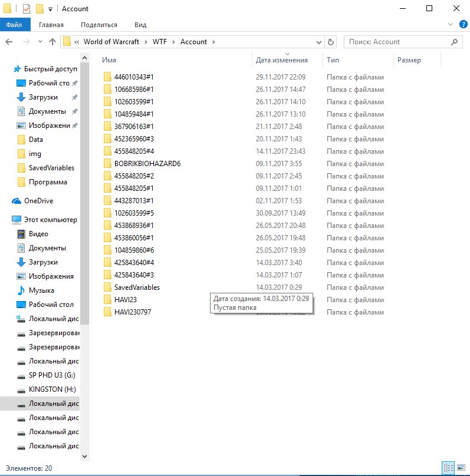Open address bar history dropdown
This screenshot has width=470, height=476.
pos(318,42)
